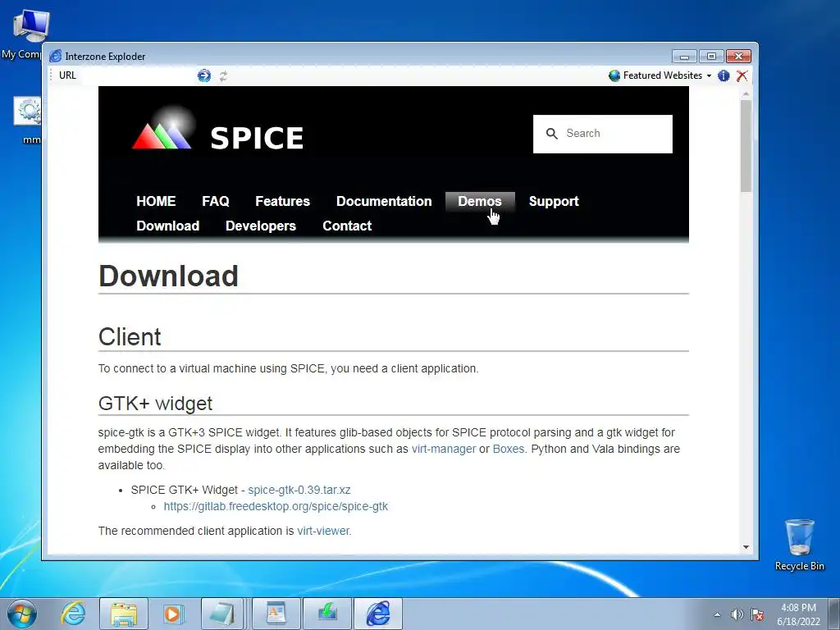Show hidden tray icons arrow
The height and width of the screenshot is (630, 840).
point(717,614)
